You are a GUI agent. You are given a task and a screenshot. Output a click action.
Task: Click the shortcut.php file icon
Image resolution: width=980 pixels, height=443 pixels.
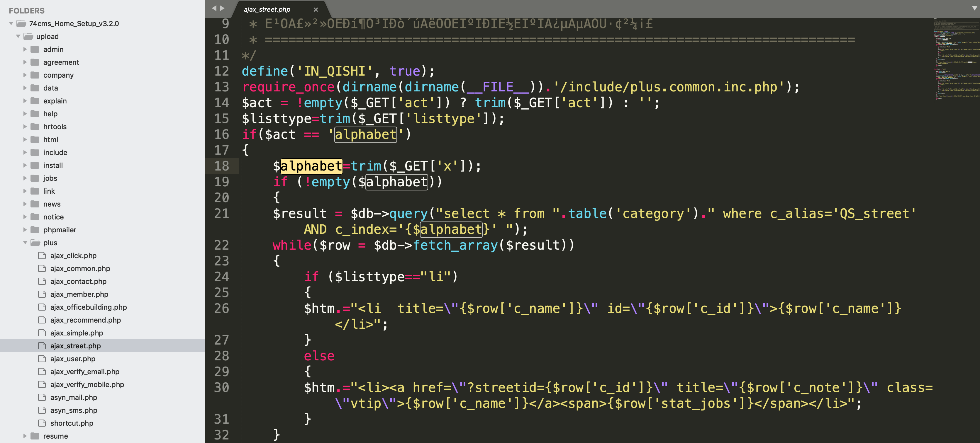pyautogui.click(x=42, y=423)
